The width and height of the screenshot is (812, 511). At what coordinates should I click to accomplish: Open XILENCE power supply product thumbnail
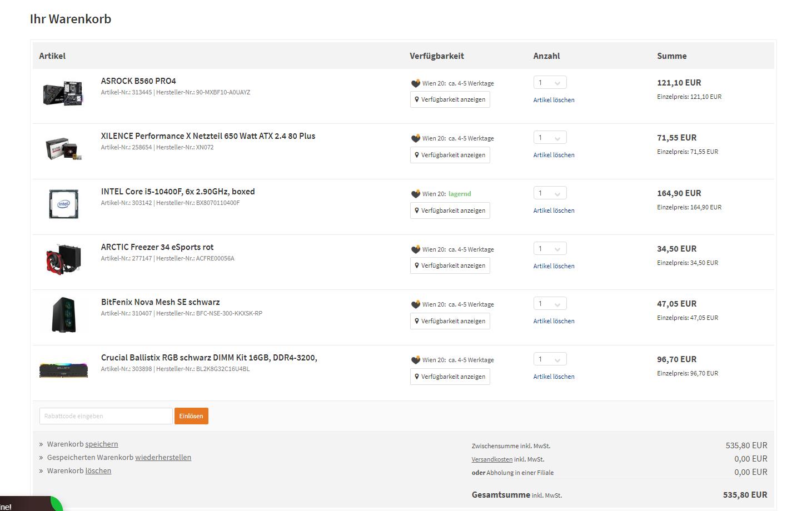coord(63,149)
